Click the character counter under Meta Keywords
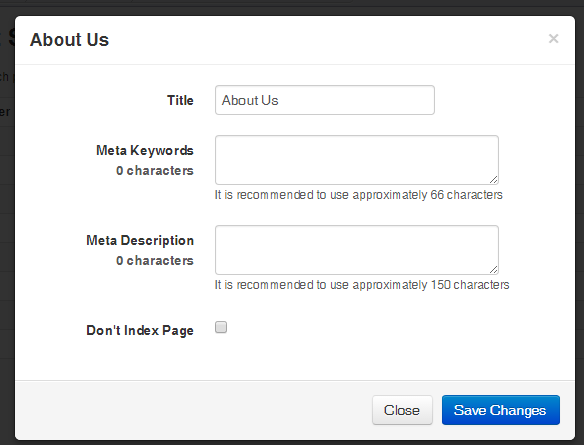This screenshot has height=445, width=584. (155, 171)
